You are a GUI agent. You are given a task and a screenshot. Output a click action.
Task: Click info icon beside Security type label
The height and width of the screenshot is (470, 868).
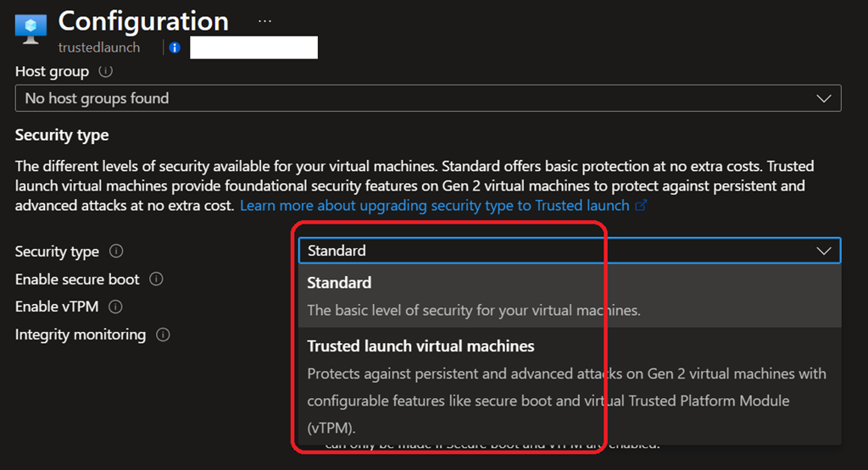[116, 252]
